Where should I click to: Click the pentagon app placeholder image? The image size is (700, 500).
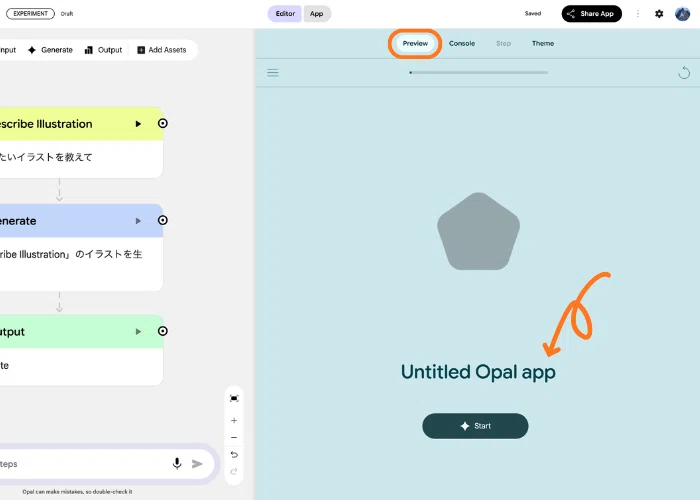click(479, 231)
